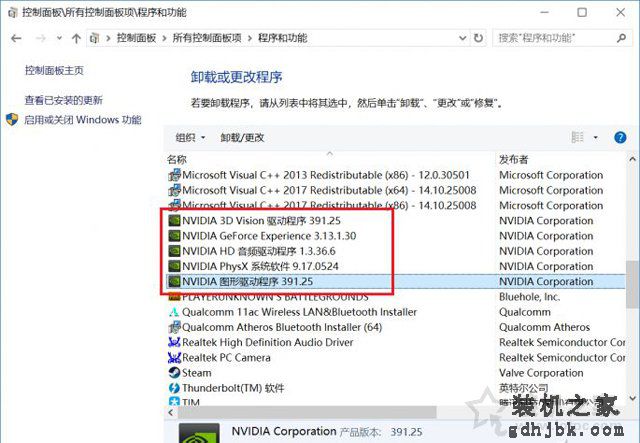Image resolution: width=640 pixels, height=443 pixels.
Task: Go back using the back arrow
Action: (x=16, y=38)
